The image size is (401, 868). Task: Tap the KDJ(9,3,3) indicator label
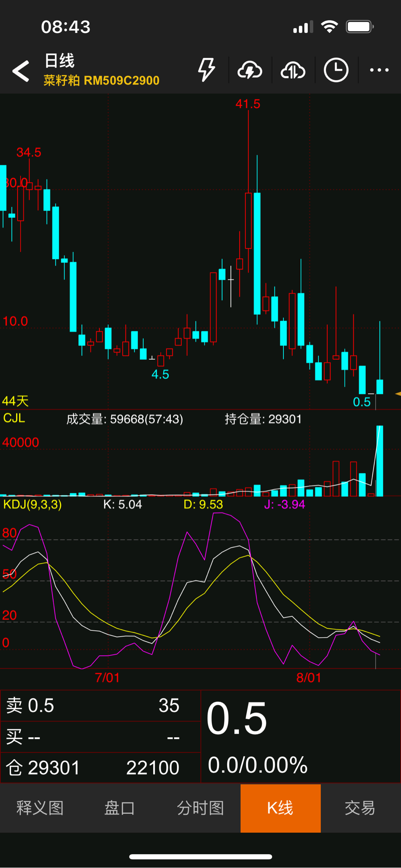click(33, 504)
